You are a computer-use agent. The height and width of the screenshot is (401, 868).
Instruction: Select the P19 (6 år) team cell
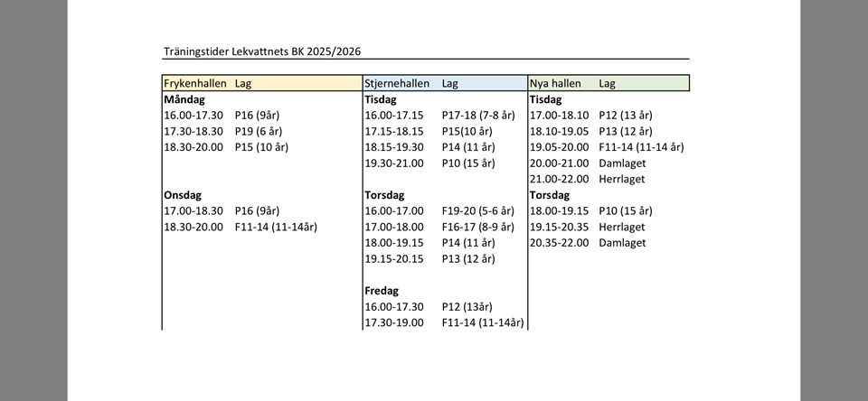click(258, 131)
